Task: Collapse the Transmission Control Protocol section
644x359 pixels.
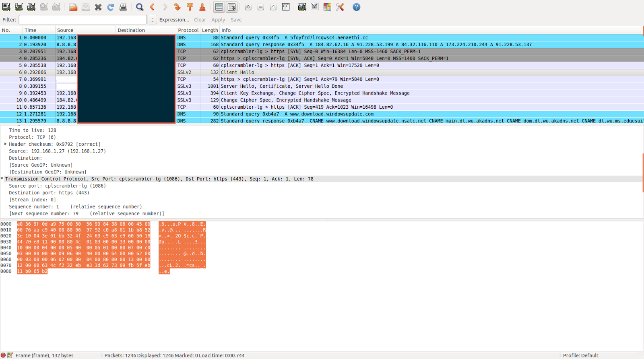Action: 2,179
